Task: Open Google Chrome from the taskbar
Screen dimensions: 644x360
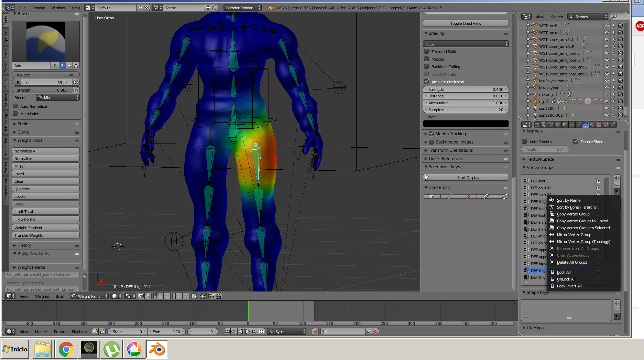Action: pyautogui.click(x=66, y=349)
